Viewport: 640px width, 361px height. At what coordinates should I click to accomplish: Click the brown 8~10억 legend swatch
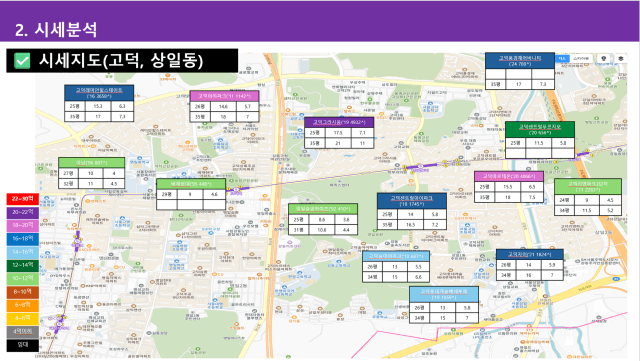coord(22,292)
